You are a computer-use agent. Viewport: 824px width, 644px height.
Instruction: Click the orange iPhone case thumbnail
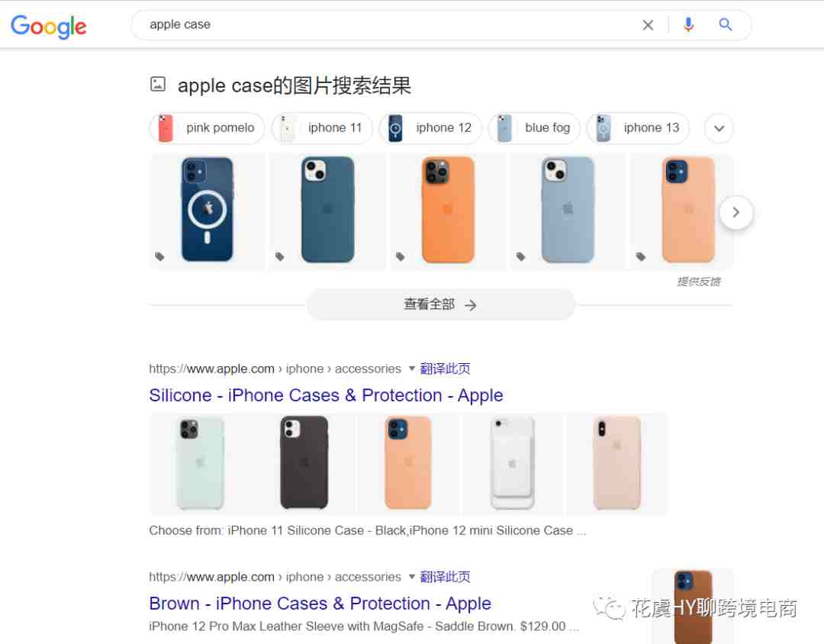pos(448,212)
